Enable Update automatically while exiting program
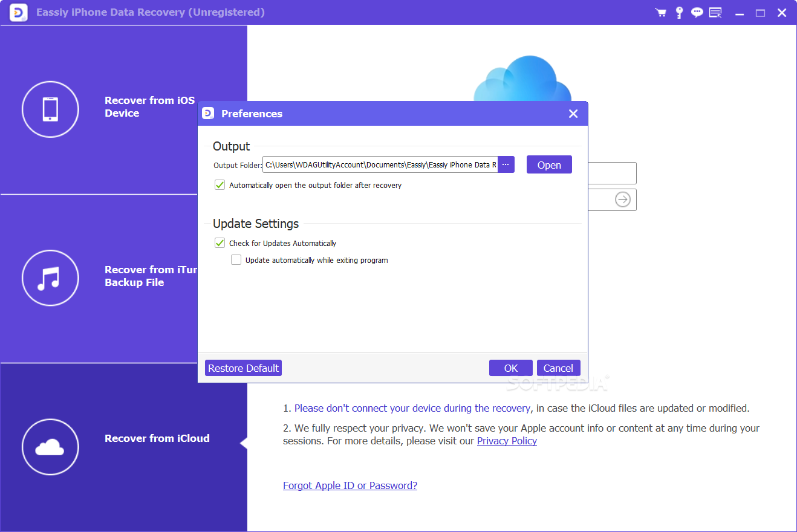Screen dimensions: 797x532 (x=236, y=260)
